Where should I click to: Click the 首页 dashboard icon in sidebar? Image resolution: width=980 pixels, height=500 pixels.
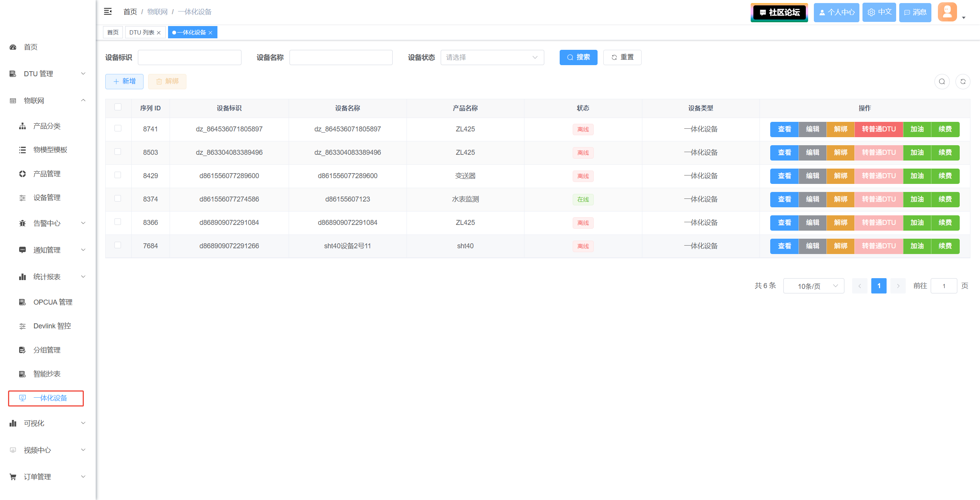[x=13, y=47]
